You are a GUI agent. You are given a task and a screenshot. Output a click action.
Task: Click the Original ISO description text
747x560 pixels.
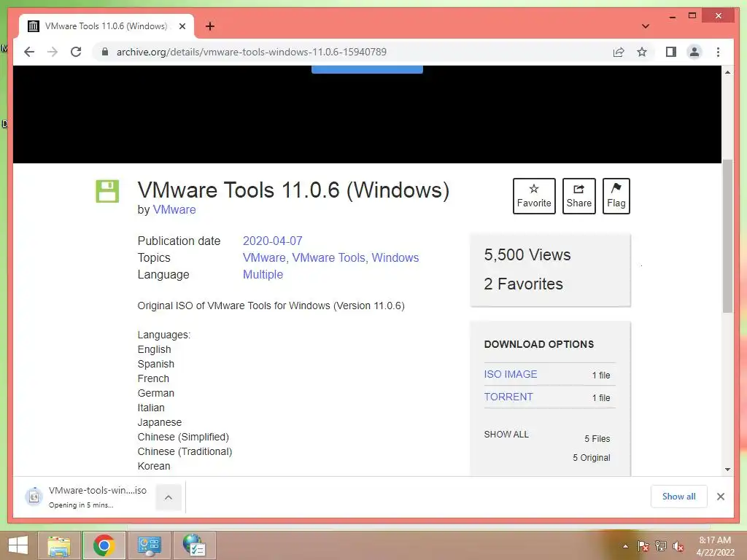coord(271,306)
